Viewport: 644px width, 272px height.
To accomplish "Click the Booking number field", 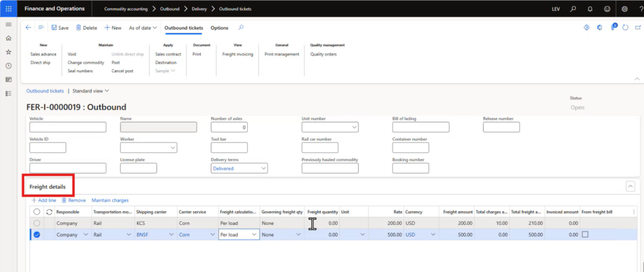I will (x=410, y=168).
